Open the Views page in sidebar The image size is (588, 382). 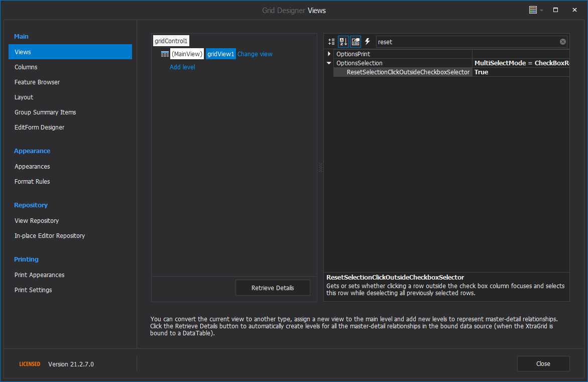click(x=70, y=52)
